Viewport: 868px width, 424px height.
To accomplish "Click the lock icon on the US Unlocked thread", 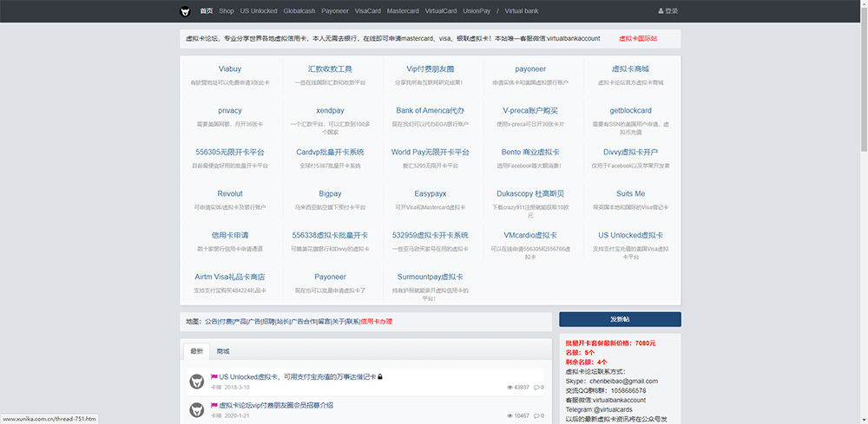I will (380, 377).
